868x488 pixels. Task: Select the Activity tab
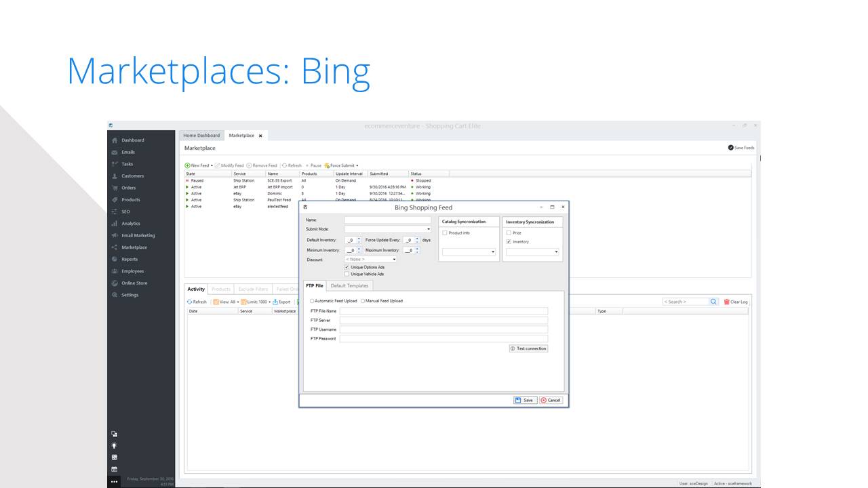196,289
